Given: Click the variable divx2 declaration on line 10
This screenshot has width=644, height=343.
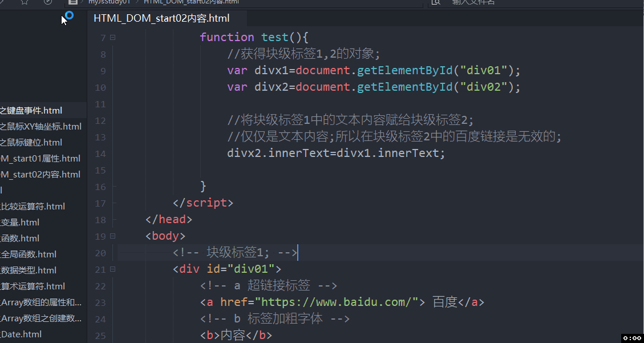Looking at the screenshot, I should (272, 87).
